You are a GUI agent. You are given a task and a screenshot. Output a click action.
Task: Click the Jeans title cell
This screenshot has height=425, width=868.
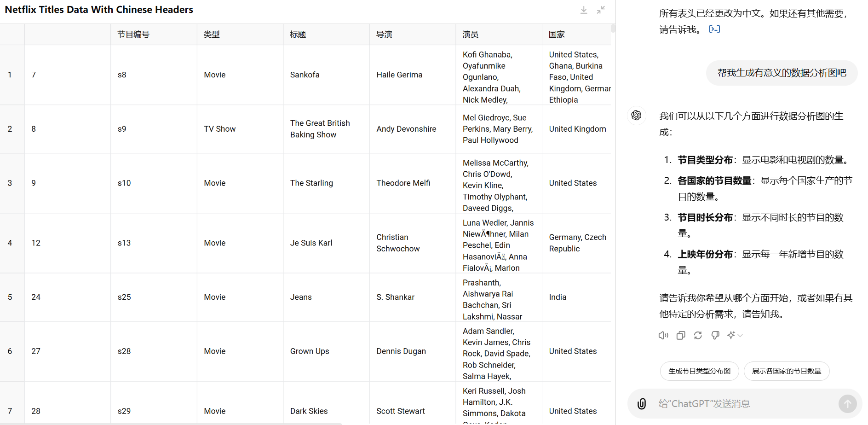326,297
